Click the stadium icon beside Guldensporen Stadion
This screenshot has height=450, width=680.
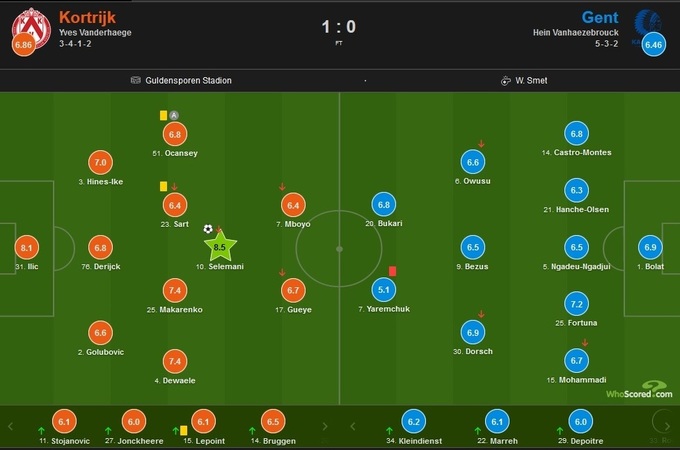[x=135, y=81]
